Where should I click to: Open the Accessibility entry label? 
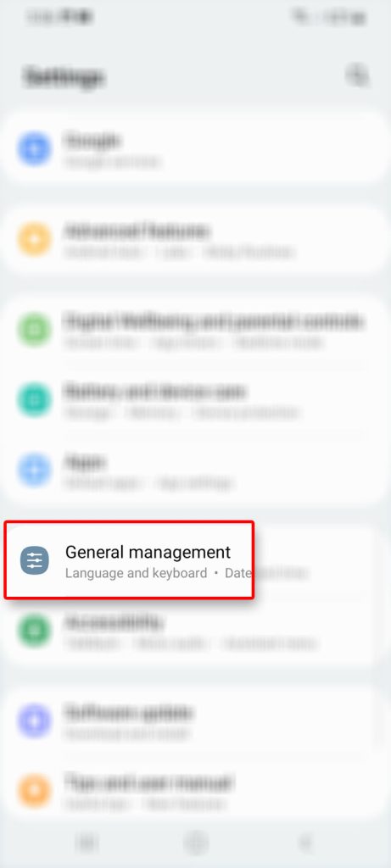point(114,621)
